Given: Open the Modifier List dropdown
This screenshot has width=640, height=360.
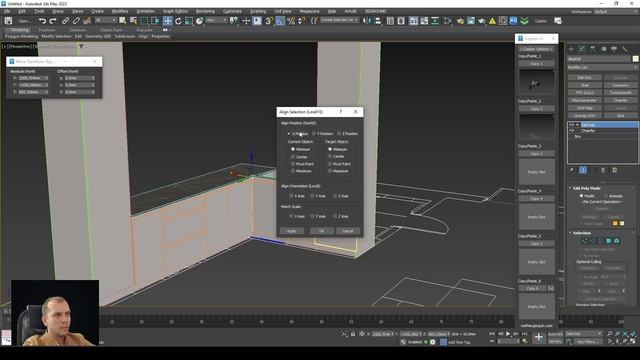Looking at the screenshot, I should 602,67.
